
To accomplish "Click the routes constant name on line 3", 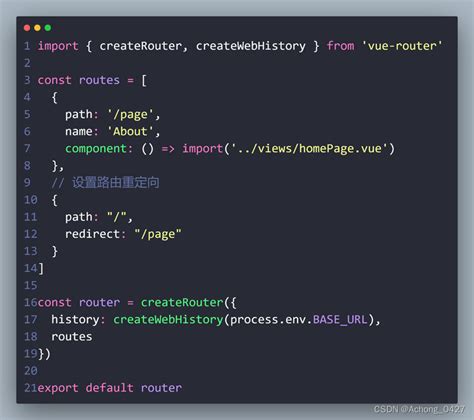I will (99, 80).
